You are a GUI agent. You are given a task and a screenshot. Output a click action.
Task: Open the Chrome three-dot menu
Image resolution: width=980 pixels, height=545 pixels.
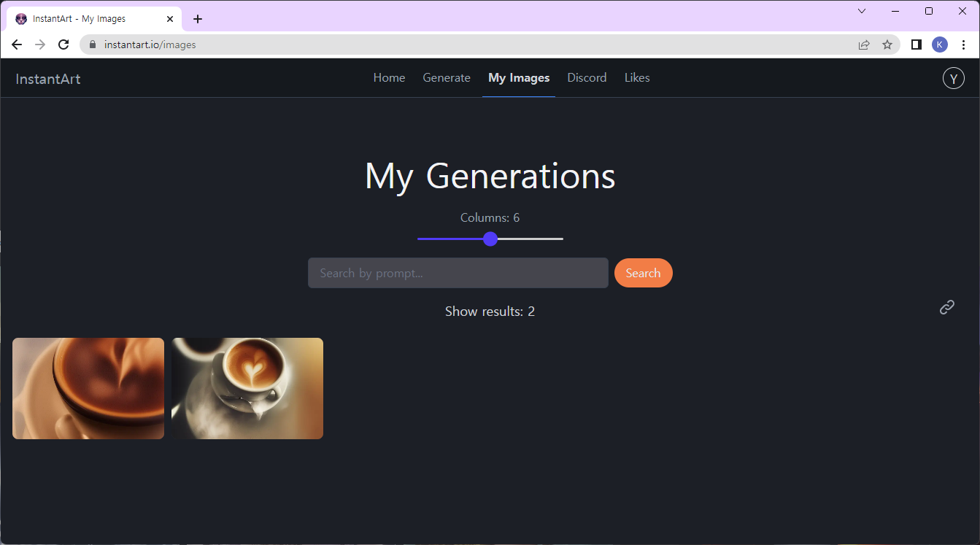tap(964, 45)
